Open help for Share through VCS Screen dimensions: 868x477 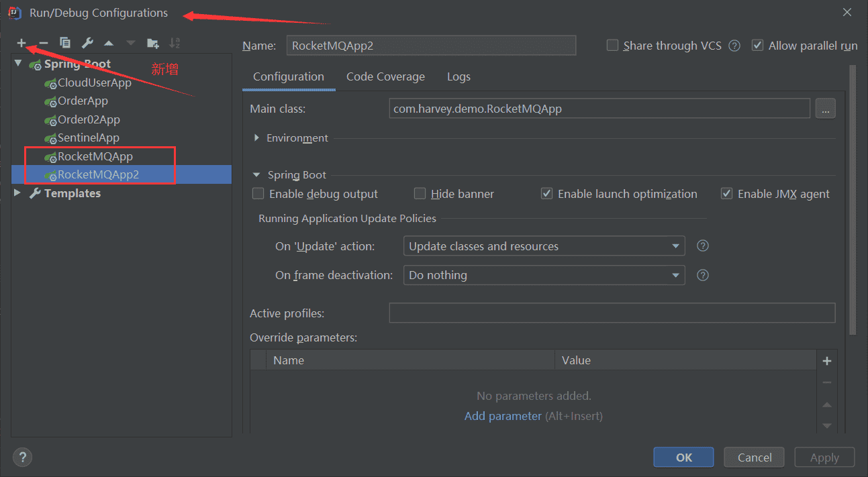tap(734, 46)
